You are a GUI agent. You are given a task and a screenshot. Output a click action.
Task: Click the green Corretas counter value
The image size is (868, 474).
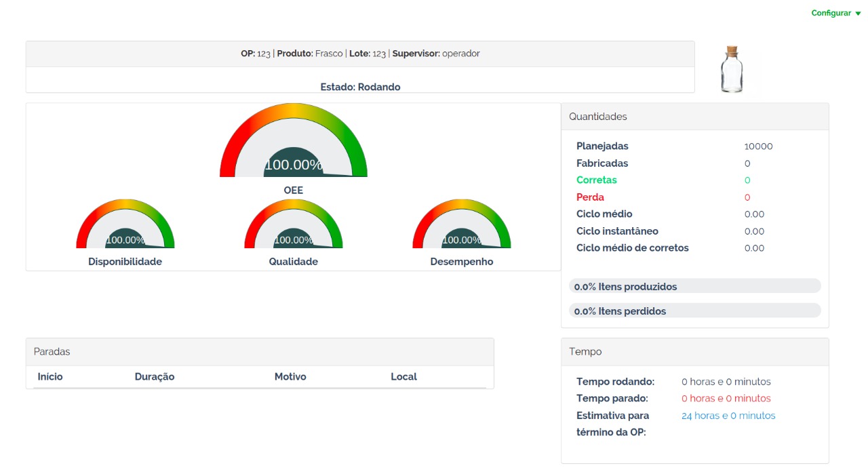click(747, 180)
